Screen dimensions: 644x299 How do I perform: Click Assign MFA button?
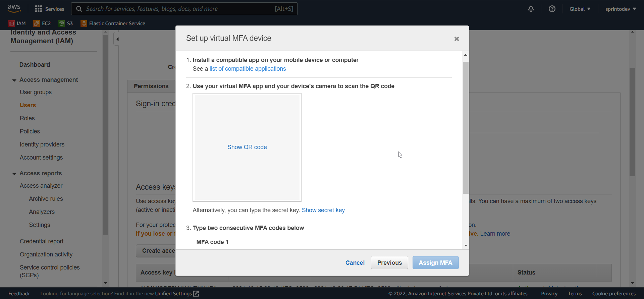coord(435,263)
